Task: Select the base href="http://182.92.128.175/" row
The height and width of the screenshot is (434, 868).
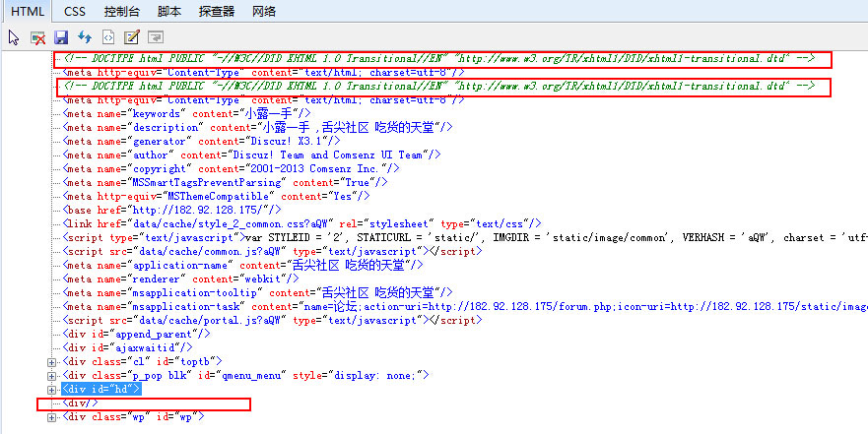Action: [171, 210]
